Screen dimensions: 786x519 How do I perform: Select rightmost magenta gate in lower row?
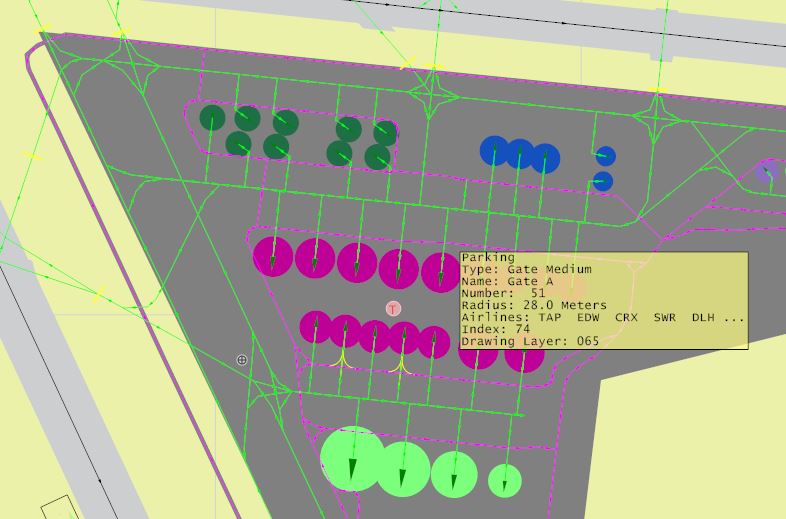coord(524,353)
